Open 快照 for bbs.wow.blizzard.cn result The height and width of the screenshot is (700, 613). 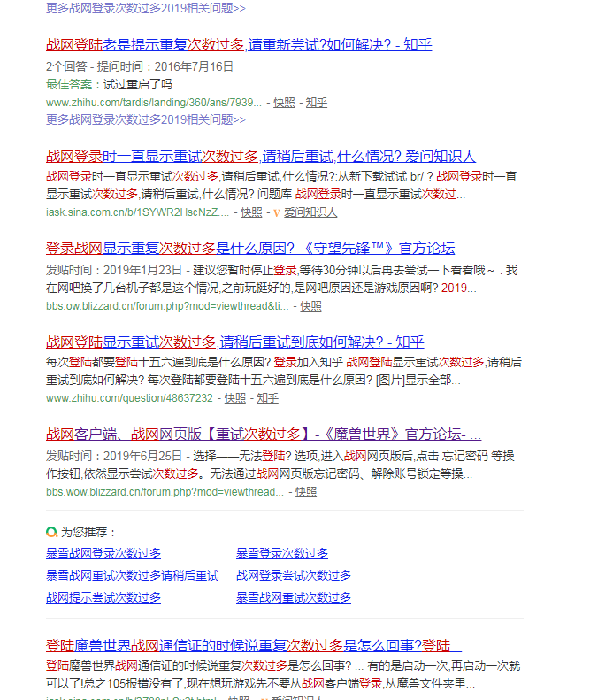click(x=306, y=492)
